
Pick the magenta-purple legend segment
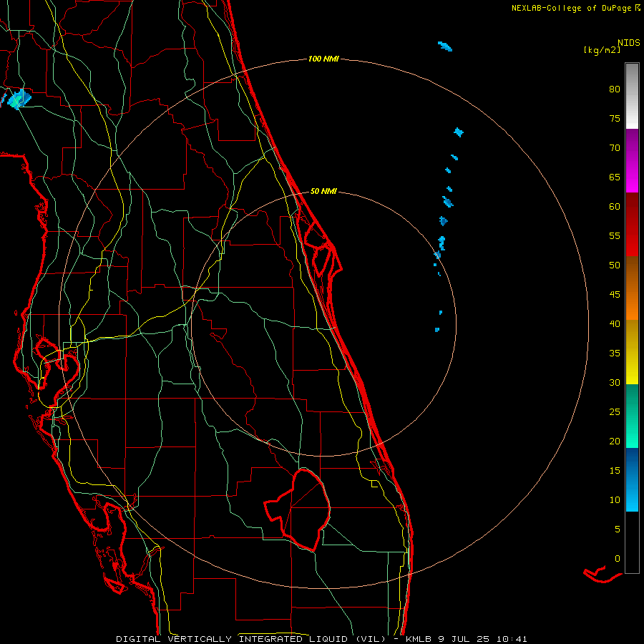(632, 160)
